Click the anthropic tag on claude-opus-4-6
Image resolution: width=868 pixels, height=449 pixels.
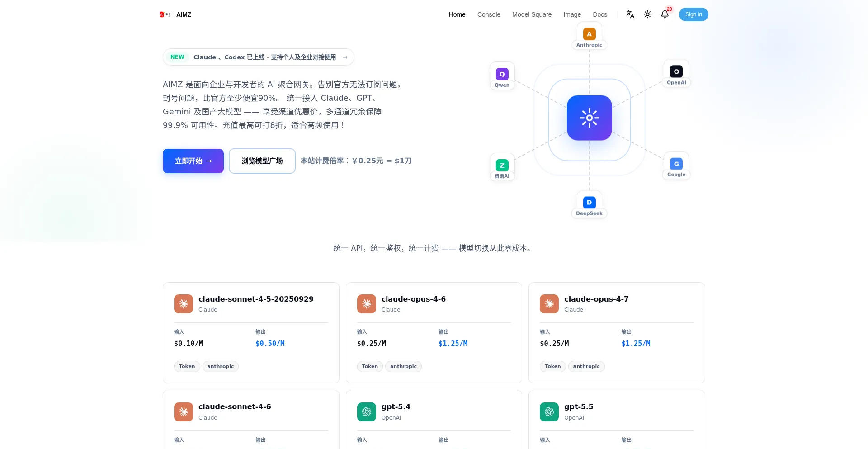[403, 366]
